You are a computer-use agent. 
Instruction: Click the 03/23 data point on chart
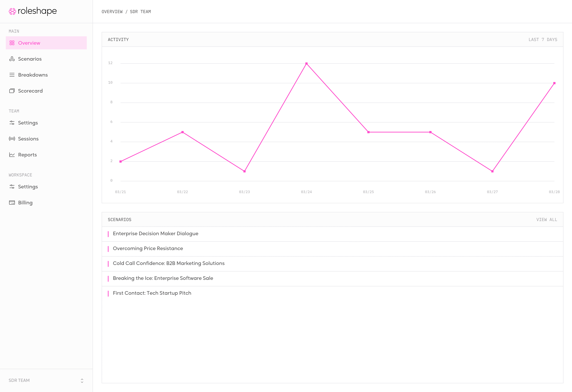click(244, 171)
